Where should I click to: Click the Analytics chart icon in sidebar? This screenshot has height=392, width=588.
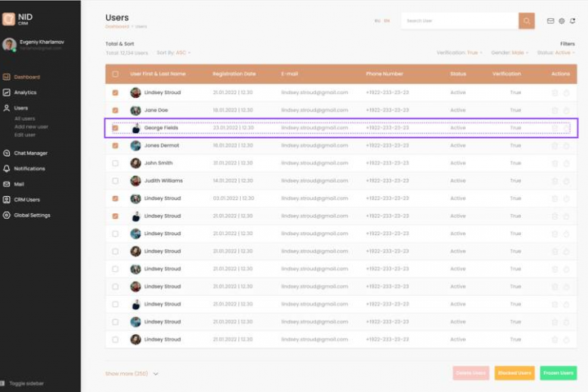pyautogui.click(x=7, y=92)
